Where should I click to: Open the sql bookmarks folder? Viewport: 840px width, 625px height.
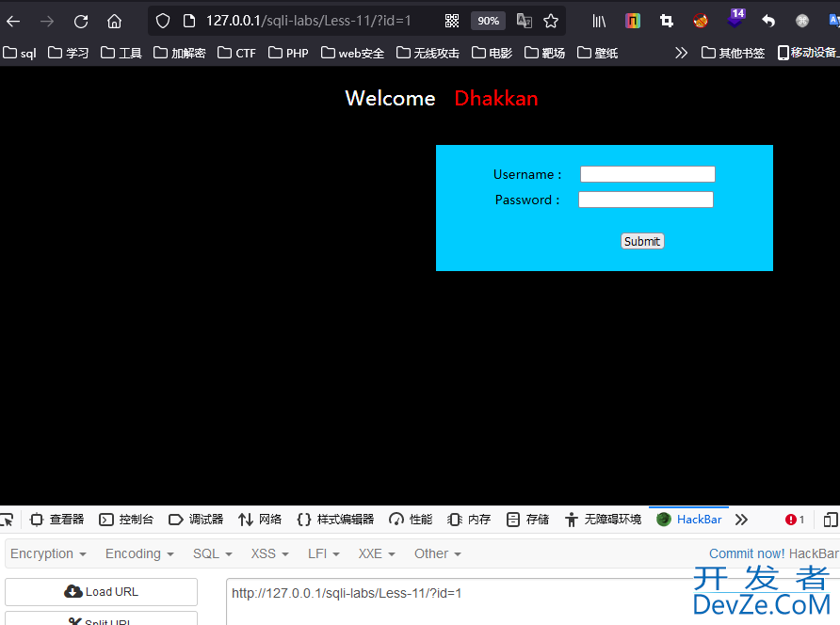[20, 53]
